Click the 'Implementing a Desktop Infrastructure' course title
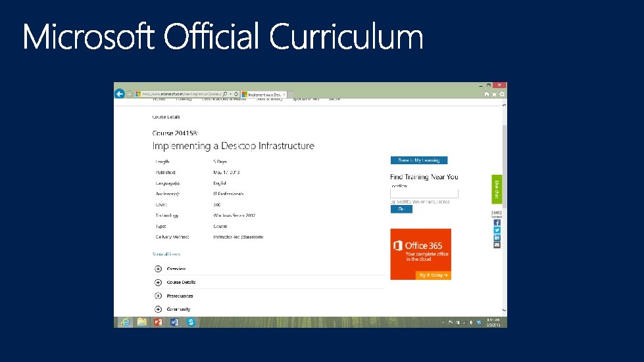644x362 pixels. (234, 146)
